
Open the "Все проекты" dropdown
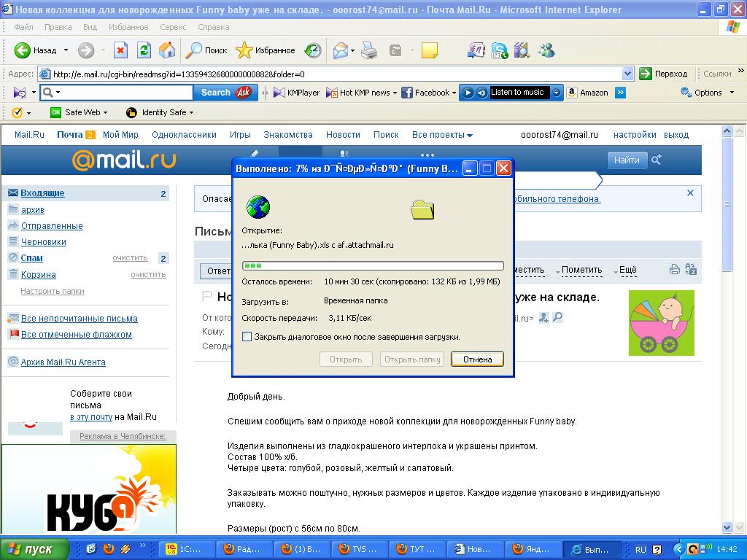(x=442, y=135)
